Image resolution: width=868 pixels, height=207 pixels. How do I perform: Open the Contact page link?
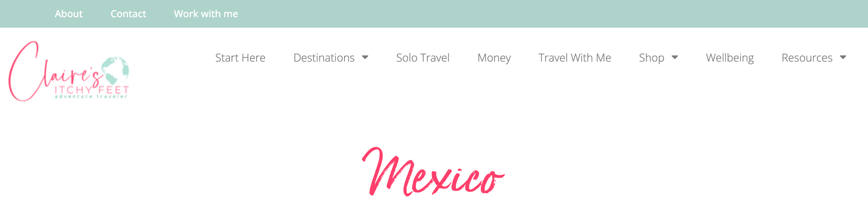tap(128, 14)
